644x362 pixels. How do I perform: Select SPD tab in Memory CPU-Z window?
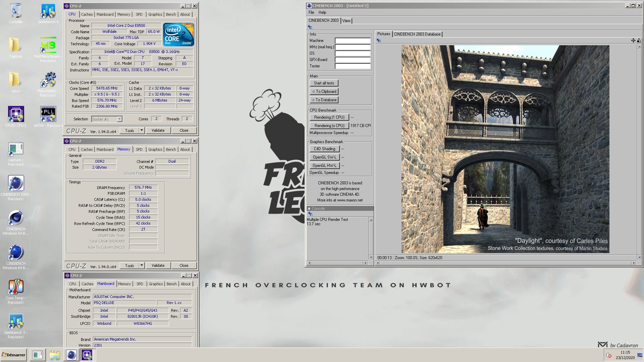(139, 149)
